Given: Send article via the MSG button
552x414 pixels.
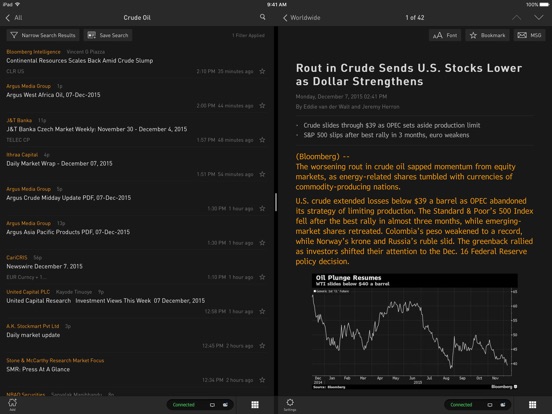Looking at the screenshot, I should coord(529,35).
